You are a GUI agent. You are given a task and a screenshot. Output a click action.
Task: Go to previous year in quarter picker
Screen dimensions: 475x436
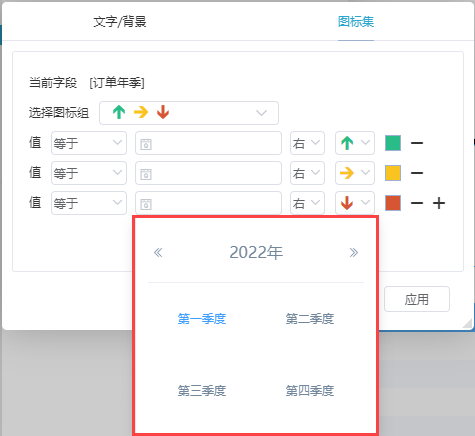pyautogui.click(x=158, y=253)
